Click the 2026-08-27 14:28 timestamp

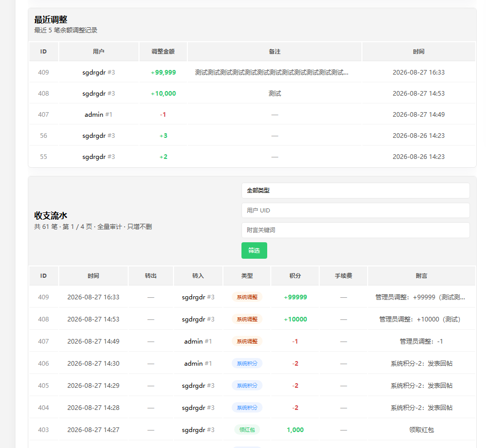(x=93, y=408)
